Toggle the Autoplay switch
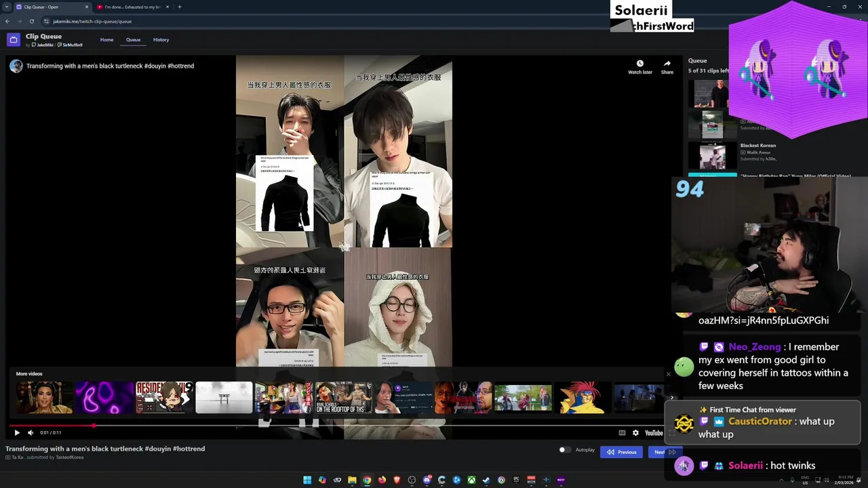The height and width of the screenshot is (488, 868). (x=564, y=450)
